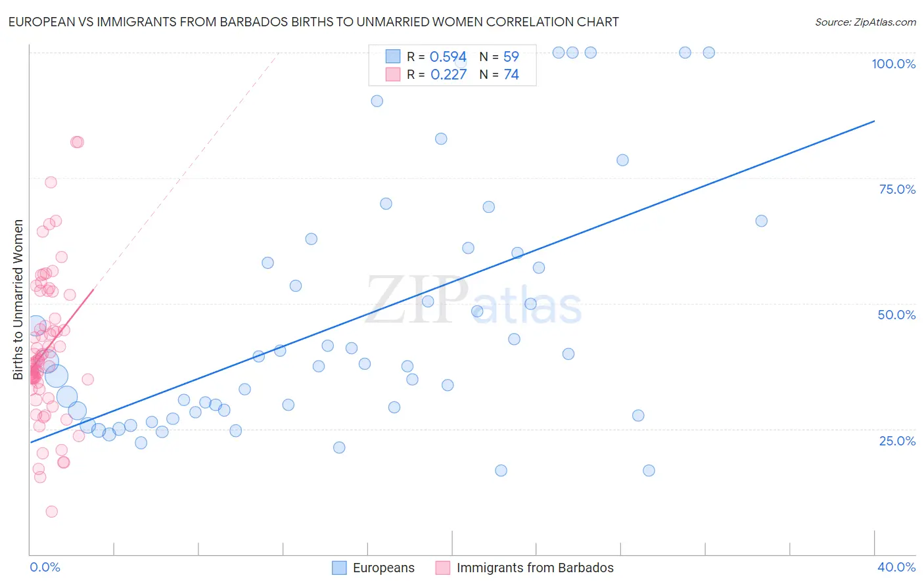The height and width of the screenshot is (586, 924).
Task: Click the 50.0% y-axis tick label
Action: coord(896,315)
